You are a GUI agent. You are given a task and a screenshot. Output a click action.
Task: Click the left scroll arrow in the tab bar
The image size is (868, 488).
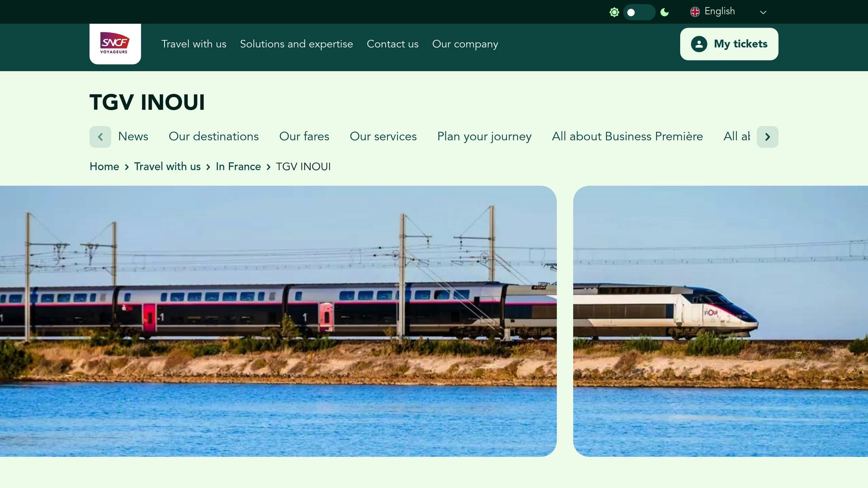(x=100, y=136)
